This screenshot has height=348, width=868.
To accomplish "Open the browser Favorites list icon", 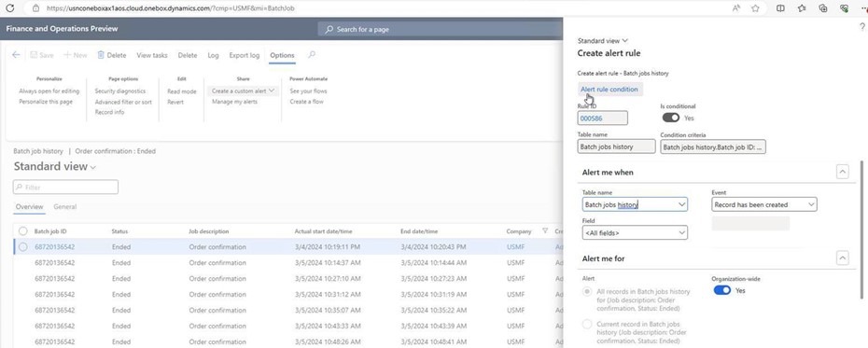I will click(802, 8).
